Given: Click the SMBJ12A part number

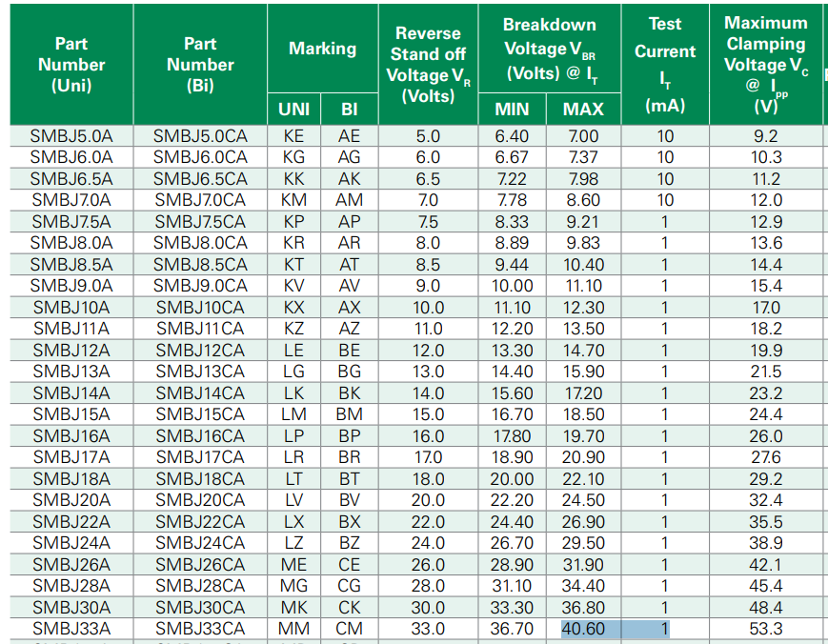Looking at the screenshot, I should point(71,350).
